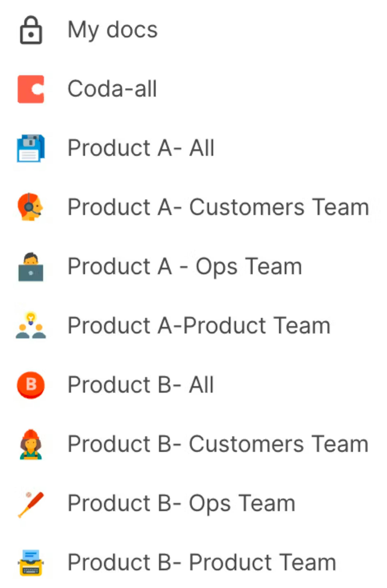Click the yellow typewriter icon

pos(31,563)
